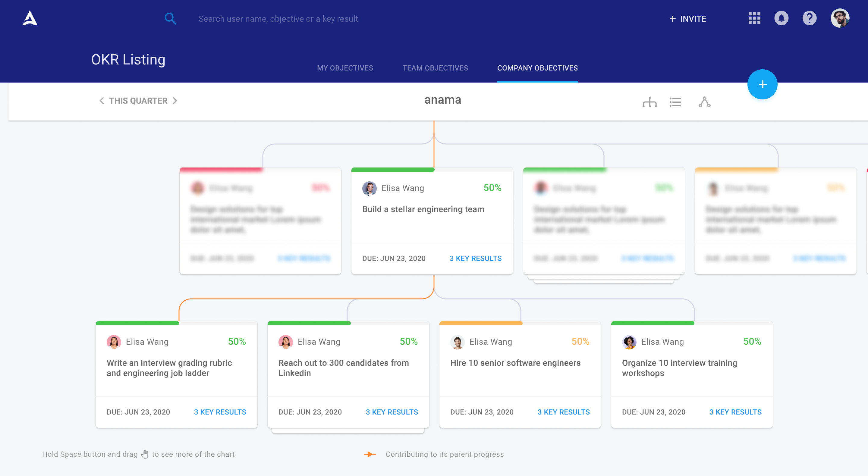868x476 pixels.
Task: Click the Invite button
Action: (x=688, y=19)
